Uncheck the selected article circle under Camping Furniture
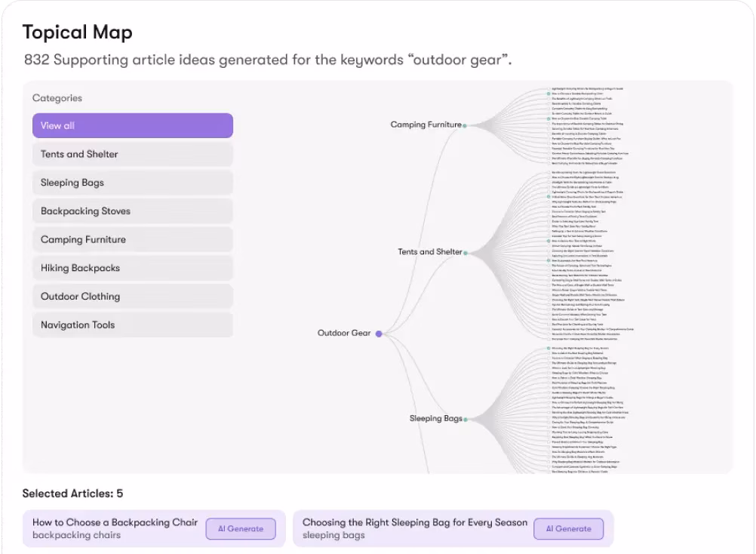 click(548, 94)
